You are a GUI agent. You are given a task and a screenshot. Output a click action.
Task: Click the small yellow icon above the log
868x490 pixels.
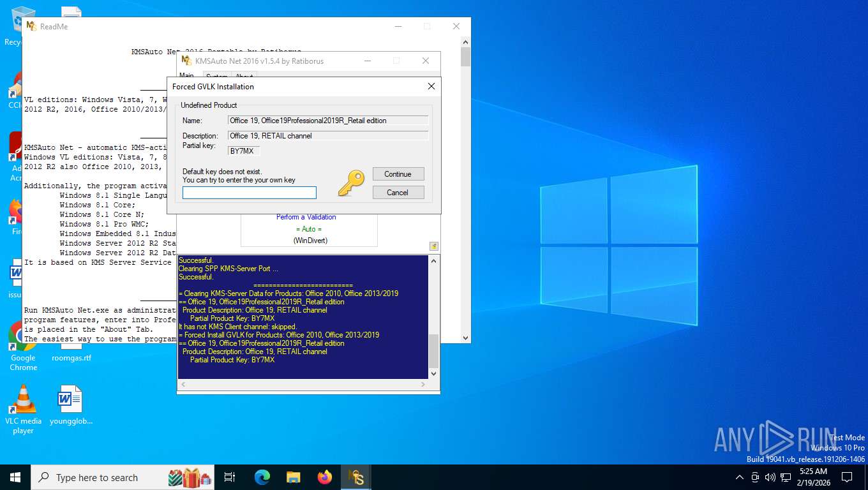pyautogui.click(x=434, y=246)
